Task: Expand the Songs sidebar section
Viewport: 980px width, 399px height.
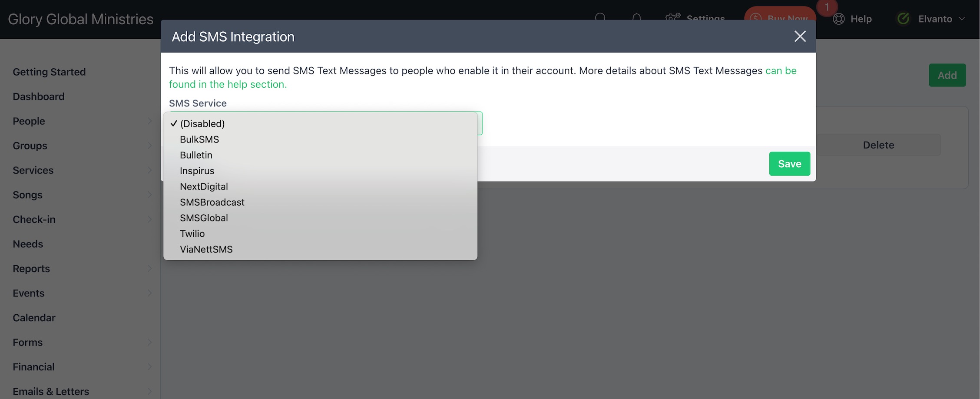Action: [82, 195]
